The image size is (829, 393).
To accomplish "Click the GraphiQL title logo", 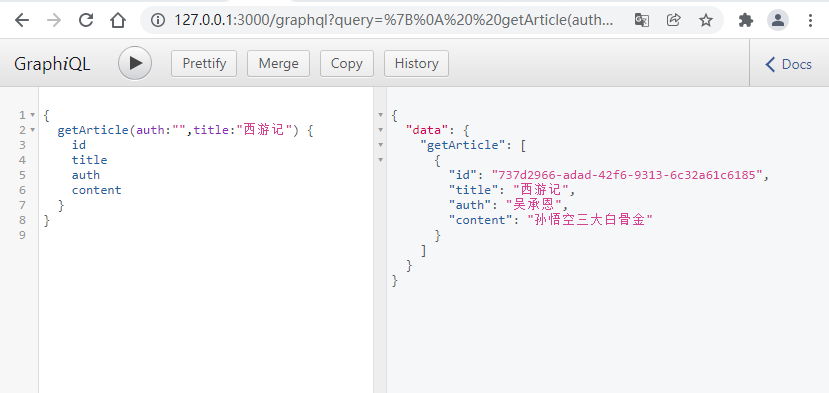I will pyautogui.click(x=52, y=64).
